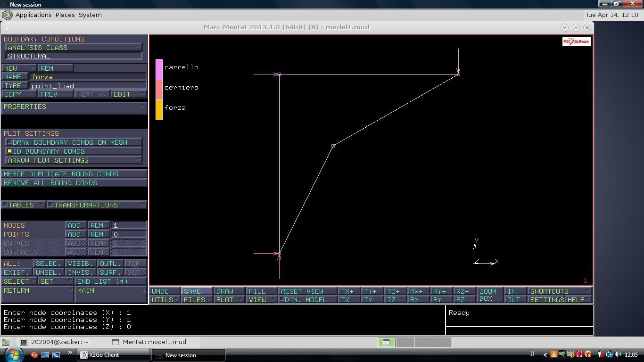This screenshot has height=362, width=644.
Task: Open VIEW menu in bottom toolbar
Action: click(x=262, y=300)
